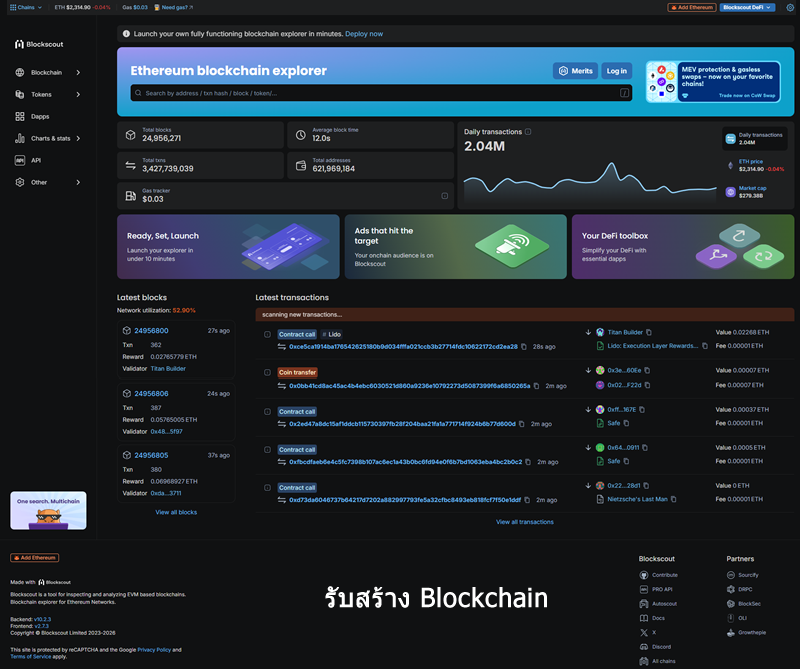Open Charts & stats sidebar menu
Screen dimensions: 800x669
coord(48,138)
